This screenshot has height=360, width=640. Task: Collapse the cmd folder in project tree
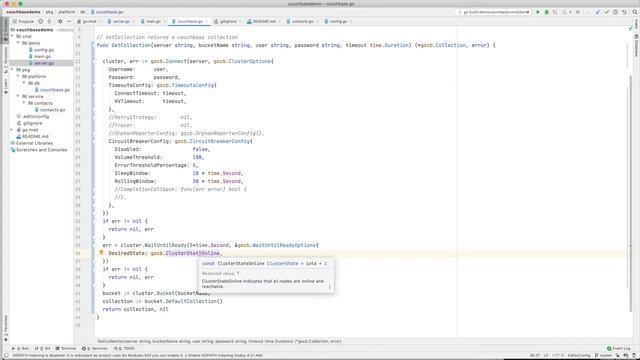tap(12, 36)
